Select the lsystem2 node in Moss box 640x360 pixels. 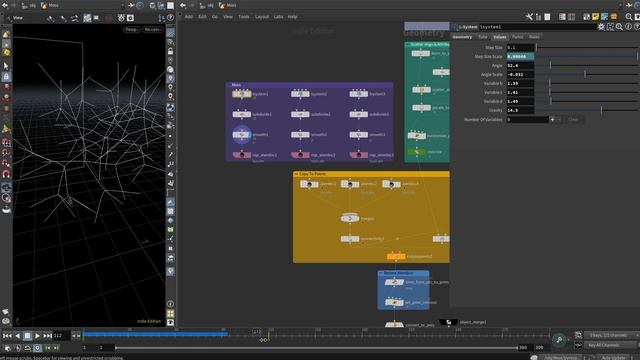300,94
